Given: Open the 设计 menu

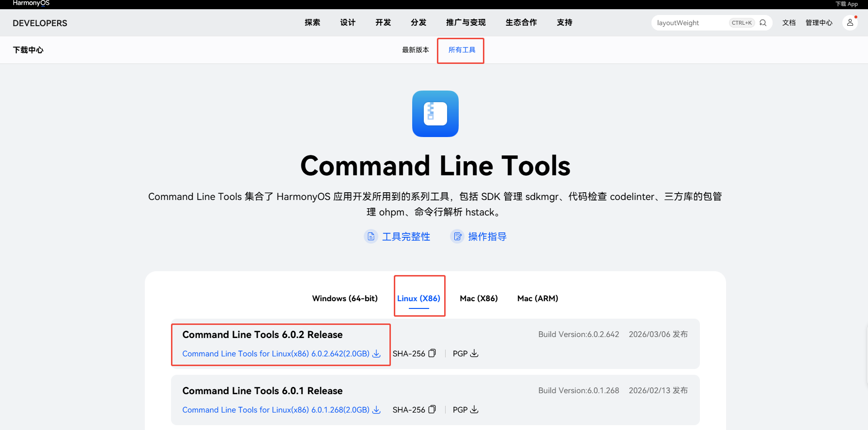Looking at the screenshot, I should (x=348, y=22).
